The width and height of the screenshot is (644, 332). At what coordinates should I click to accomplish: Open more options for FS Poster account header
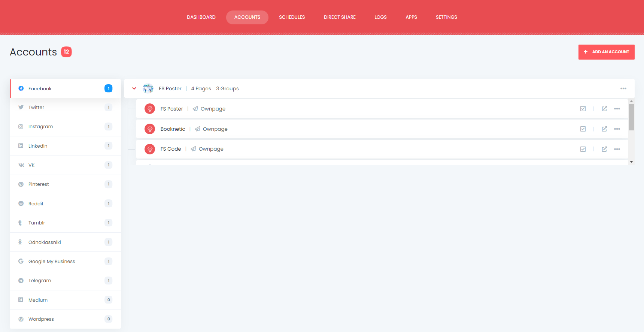point(623,88)
